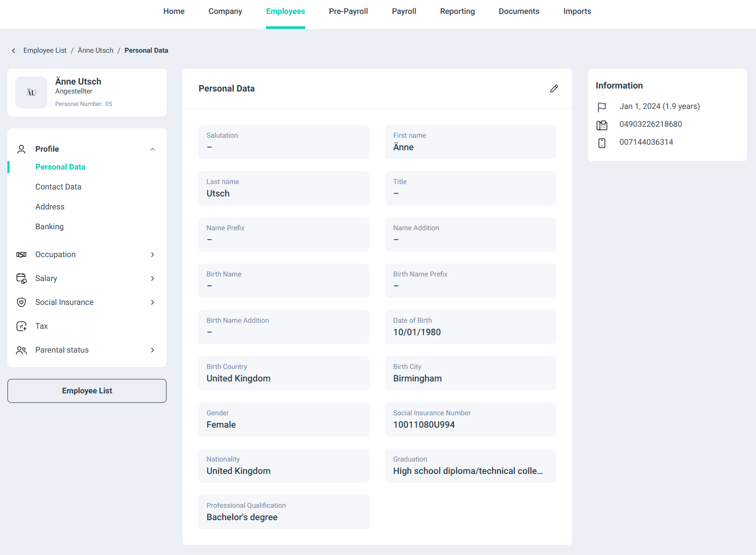Viewport: 756px width, 555px height.
Task: Expand the Parental status section arrow
Action: click(153, 350)
